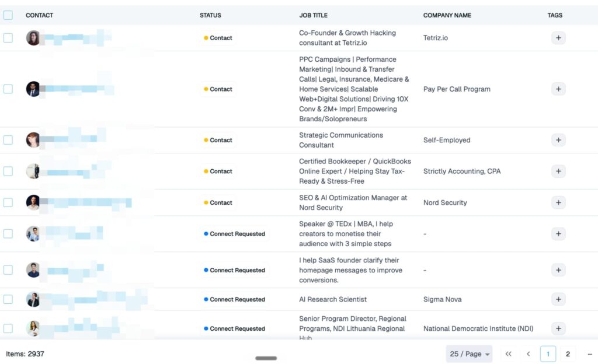Check the Tetriz.io contact row checkbox
This screenshot has height=364, width=598.
[8, 38]
